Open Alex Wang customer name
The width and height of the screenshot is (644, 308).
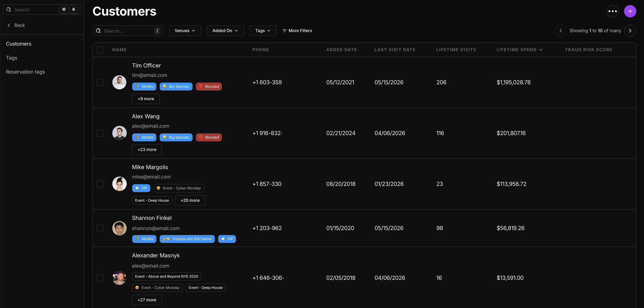tap(146, 116)
